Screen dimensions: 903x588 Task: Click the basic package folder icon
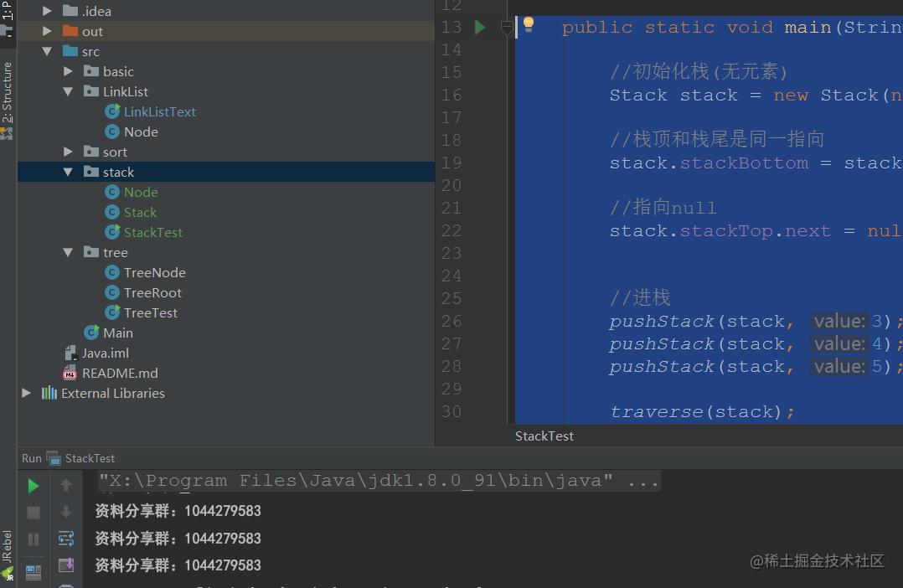[91, 71]
